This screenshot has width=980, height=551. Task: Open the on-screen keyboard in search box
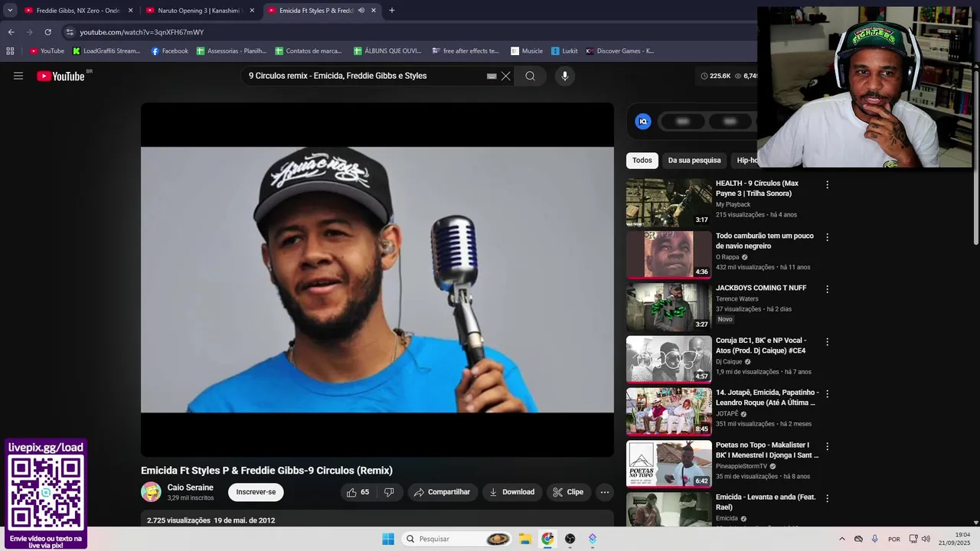click(x=492, y=76)
